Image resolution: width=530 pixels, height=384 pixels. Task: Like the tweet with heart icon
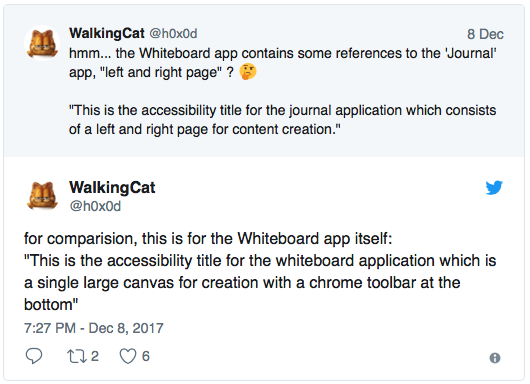click(x=128, y=356)
